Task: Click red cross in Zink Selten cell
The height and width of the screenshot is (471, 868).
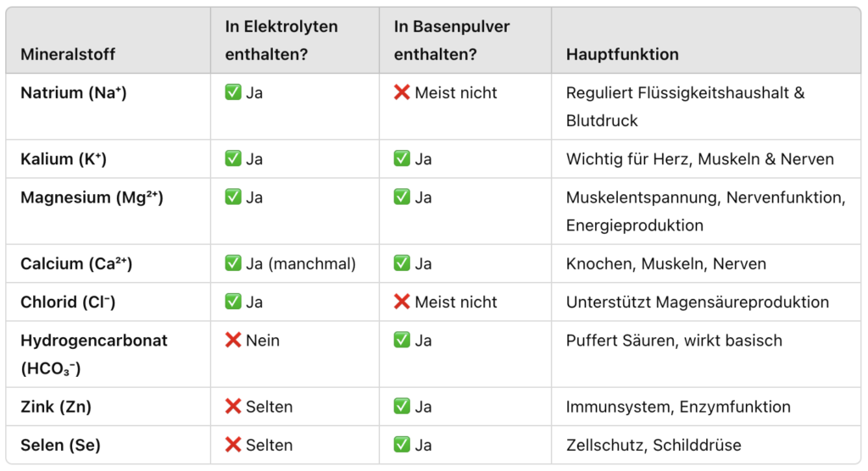Action: pos(233,407)
